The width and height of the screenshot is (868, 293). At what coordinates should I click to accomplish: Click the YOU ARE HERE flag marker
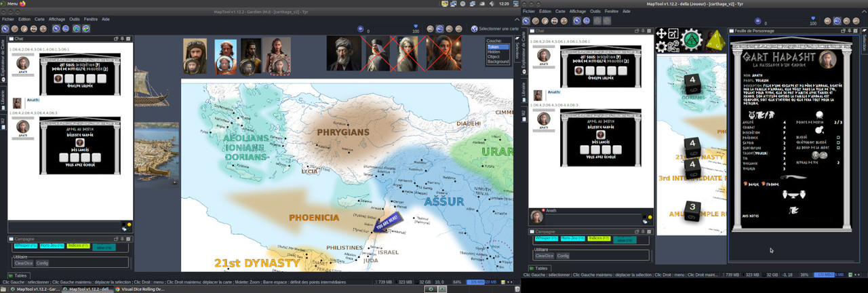tap(389, 222)
